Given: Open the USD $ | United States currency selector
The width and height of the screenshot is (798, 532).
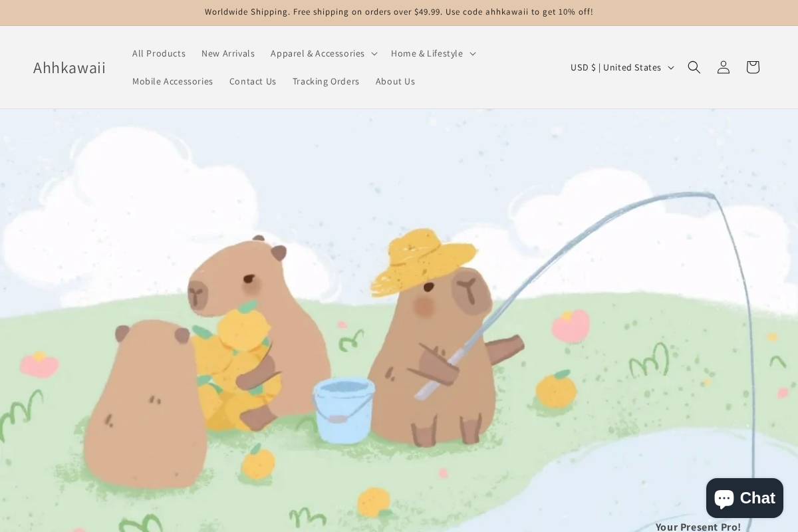Looking at the screenshot, I should (x=621, y=67).
